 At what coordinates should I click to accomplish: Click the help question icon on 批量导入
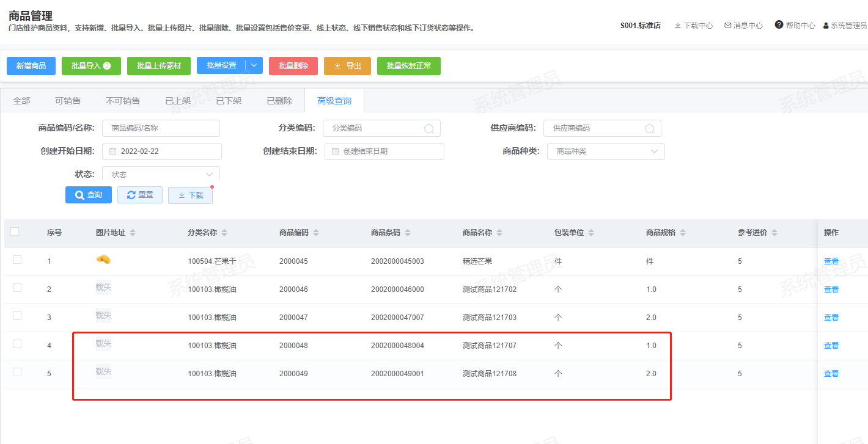(x=107, y=66)
